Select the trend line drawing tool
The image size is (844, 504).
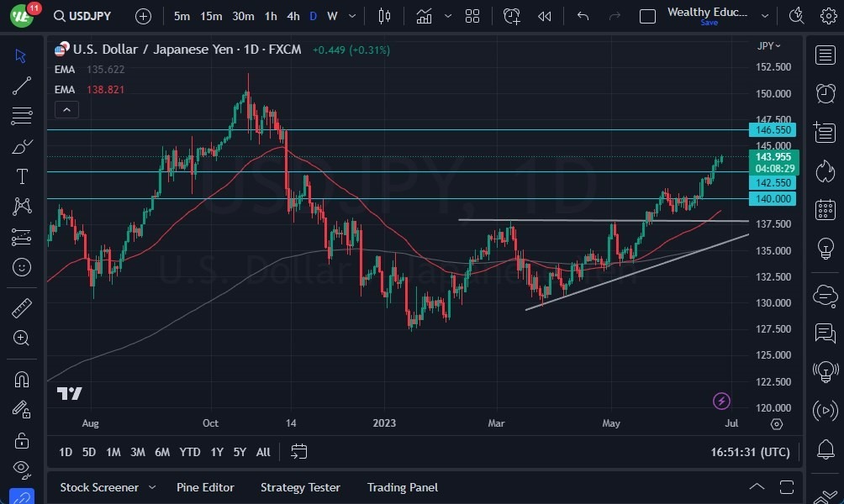(x=21, y=85)
